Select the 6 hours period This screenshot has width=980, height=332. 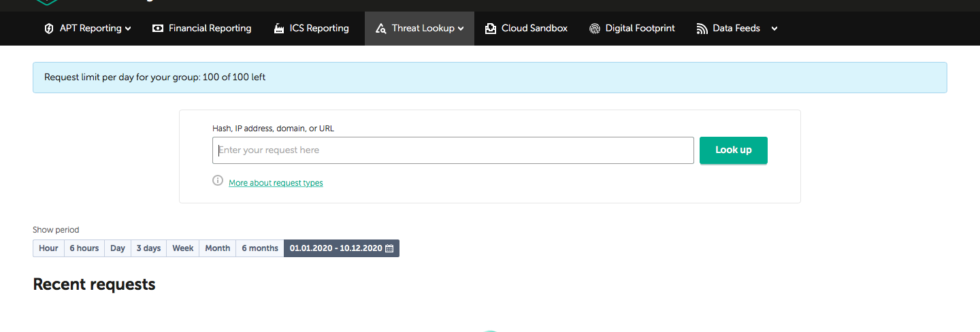tap(84, 248)
